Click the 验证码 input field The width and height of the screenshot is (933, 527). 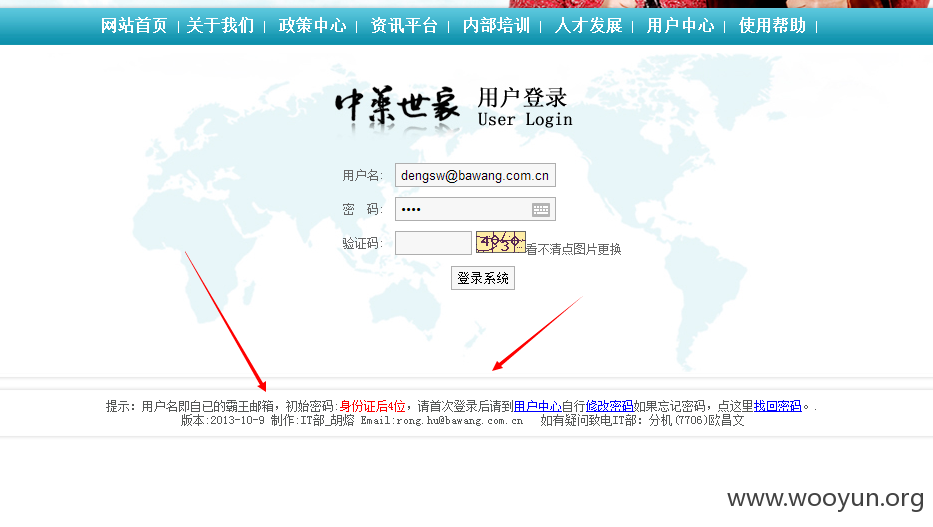(x=433, y=243)
